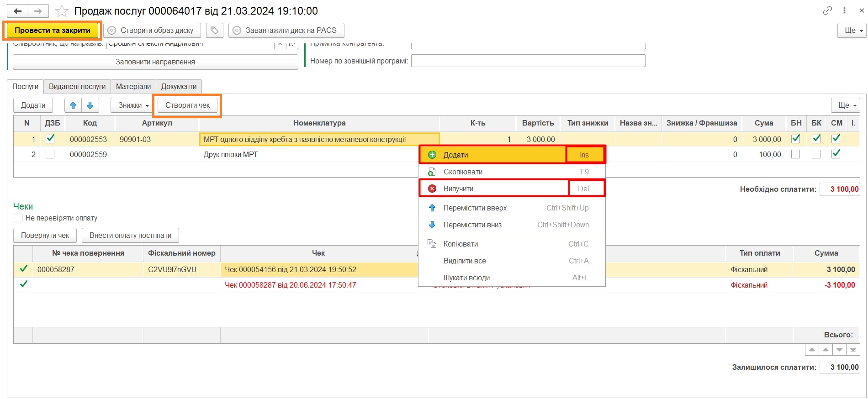This screenshot has width=868, height=399.
Task: Move service row up with blue arrow
Action: (x=73, y=105)
